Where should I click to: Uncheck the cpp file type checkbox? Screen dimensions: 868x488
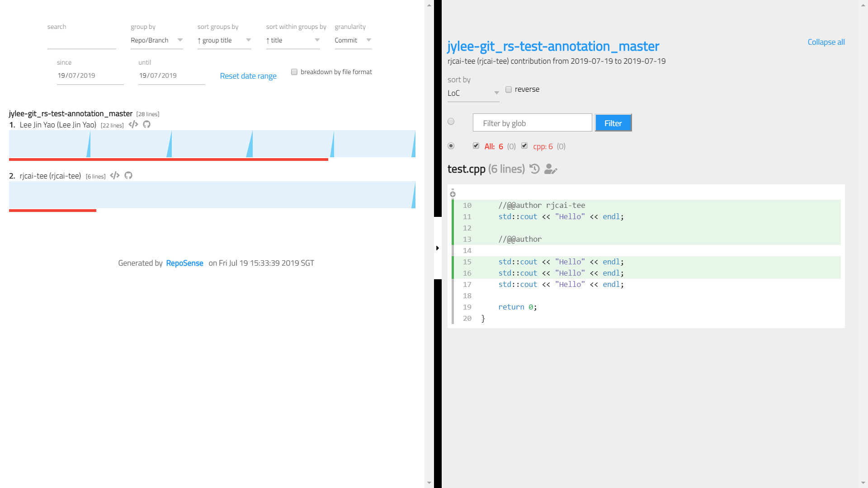pos(524,145)
